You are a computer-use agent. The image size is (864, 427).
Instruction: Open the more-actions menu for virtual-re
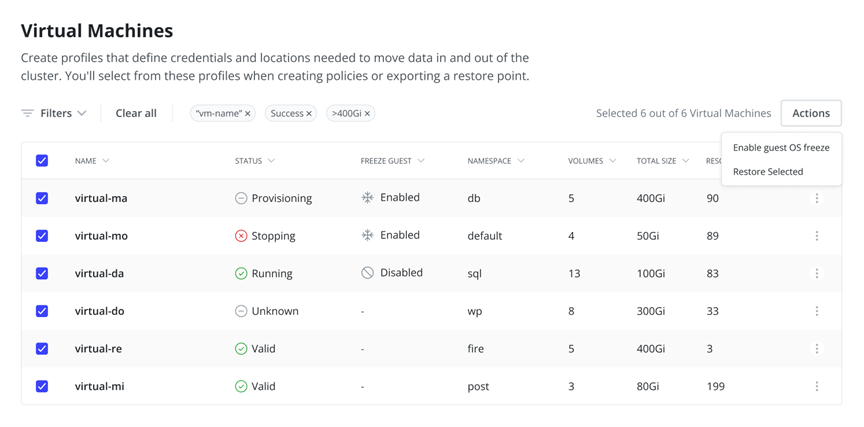coord(816,349)
